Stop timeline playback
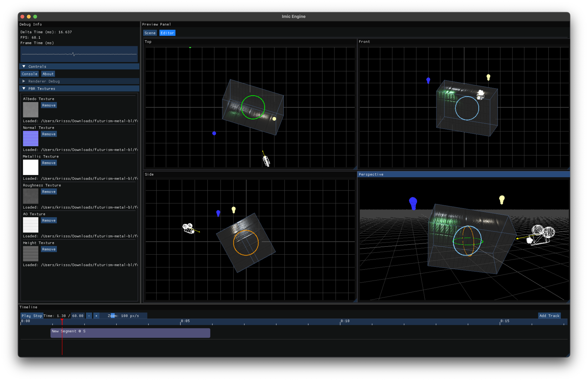588x381 pixels. (38, 316)
